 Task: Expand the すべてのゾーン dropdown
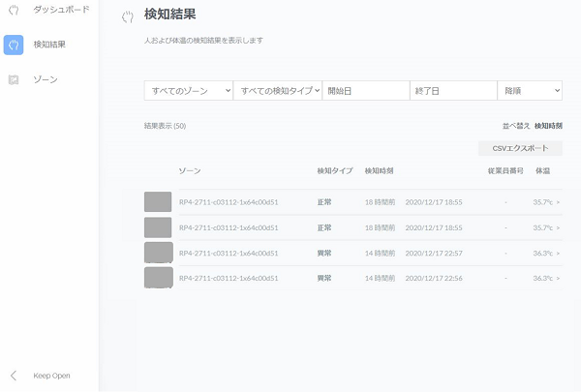(189, 91)
